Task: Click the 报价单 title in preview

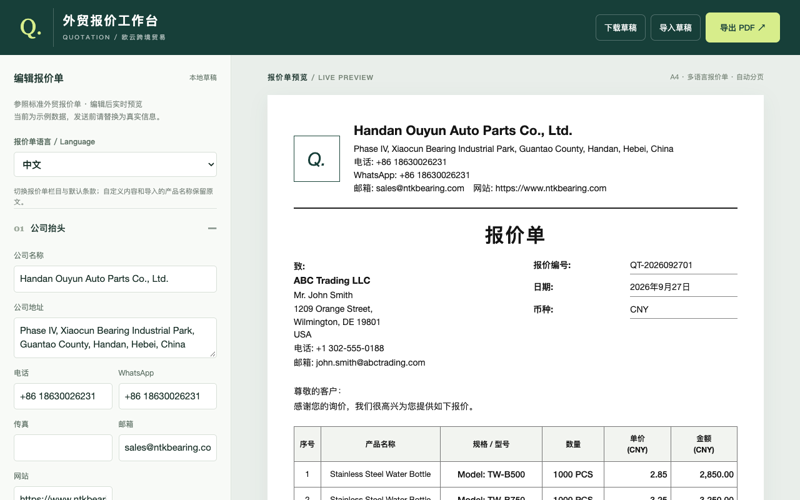Action: pos(515,235)
